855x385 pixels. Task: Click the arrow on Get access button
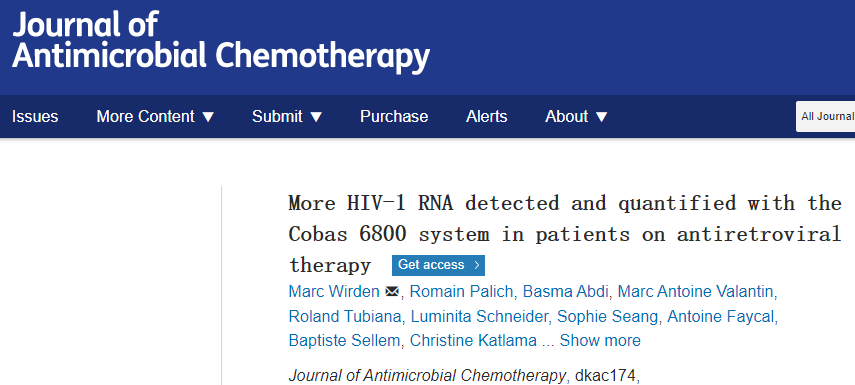point(477,266)
